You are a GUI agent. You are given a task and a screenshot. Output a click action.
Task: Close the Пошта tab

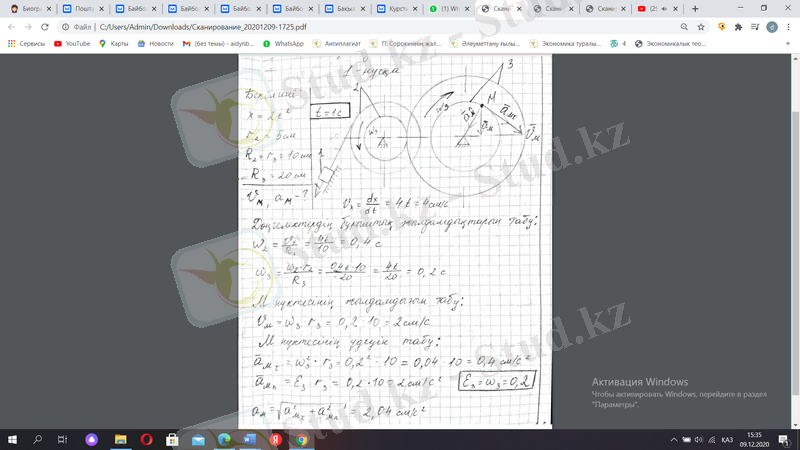click(102, 9)
